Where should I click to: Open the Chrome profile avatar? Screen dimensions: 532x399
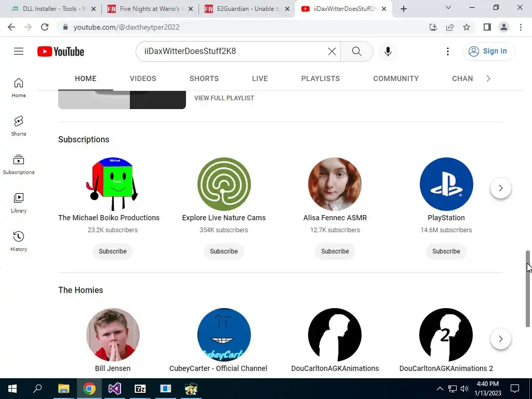pos(504,27)
